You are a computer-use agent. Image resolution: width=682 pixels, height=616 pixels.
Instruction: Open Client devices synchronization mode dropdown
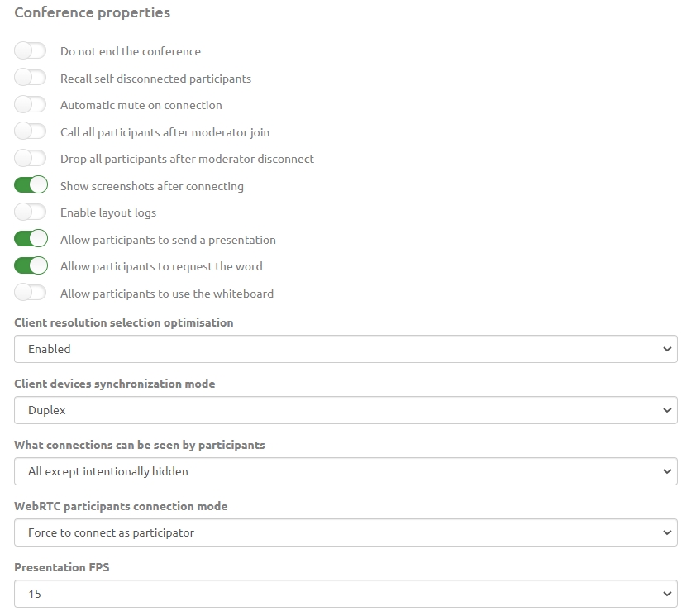tap(346, 410)
